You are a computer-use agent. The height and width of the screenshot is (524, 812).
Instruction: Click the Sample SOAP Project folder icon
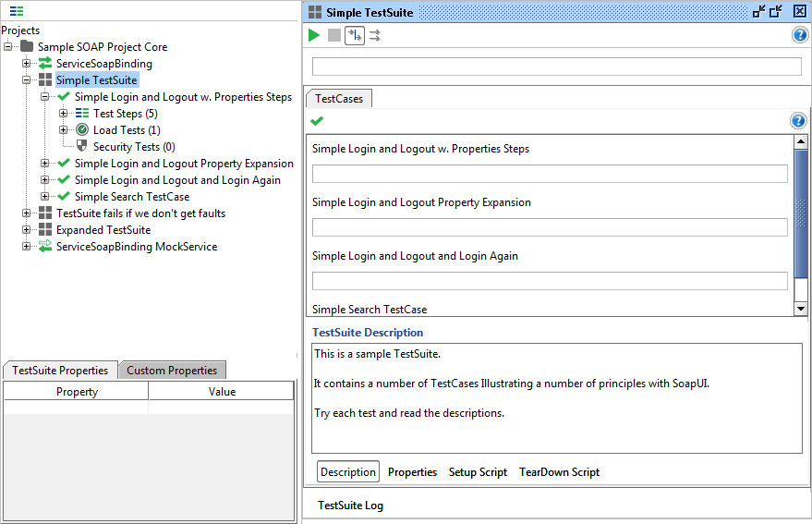pos(27,46)
